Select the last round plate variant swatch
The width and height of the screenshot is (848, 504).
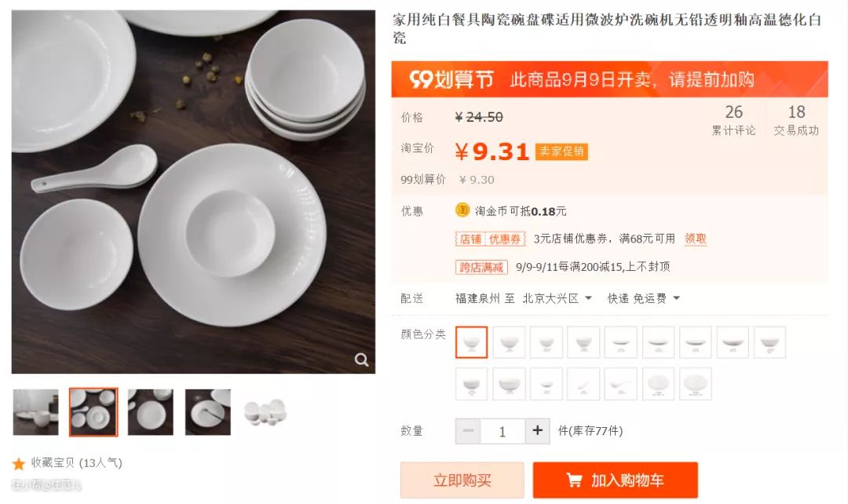pyautogui.click(x=695, y=384)
